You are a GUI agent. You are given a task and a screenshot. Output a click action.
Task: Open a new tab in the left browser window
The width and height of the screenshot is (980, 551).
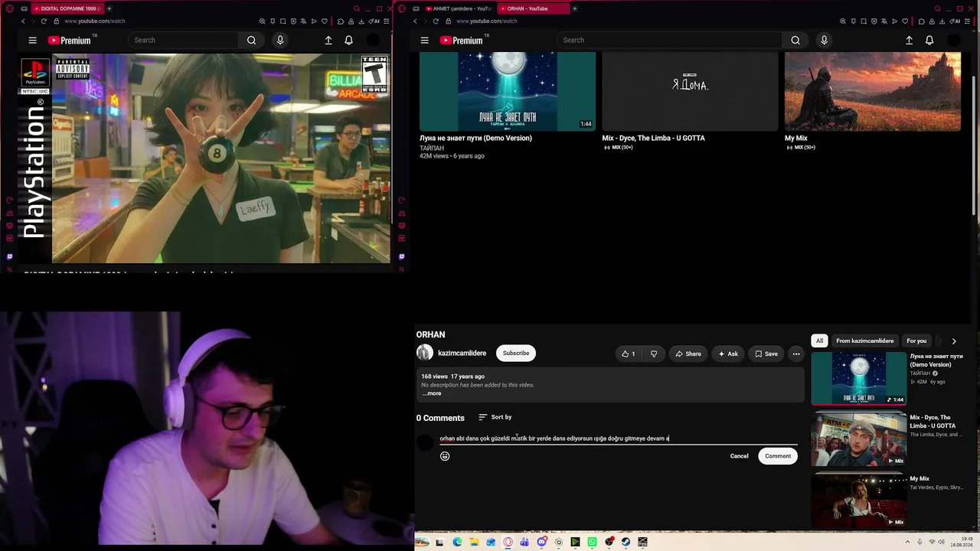(109, 8)
